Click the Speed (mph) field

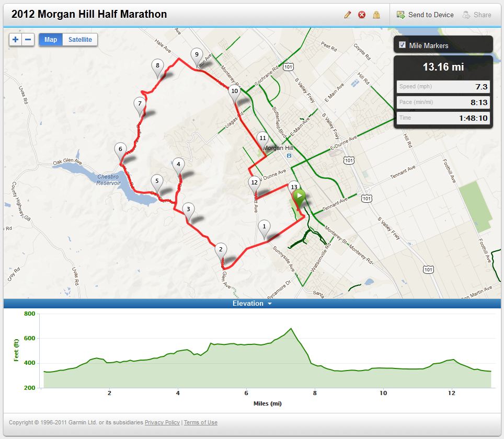pos(442,87)
